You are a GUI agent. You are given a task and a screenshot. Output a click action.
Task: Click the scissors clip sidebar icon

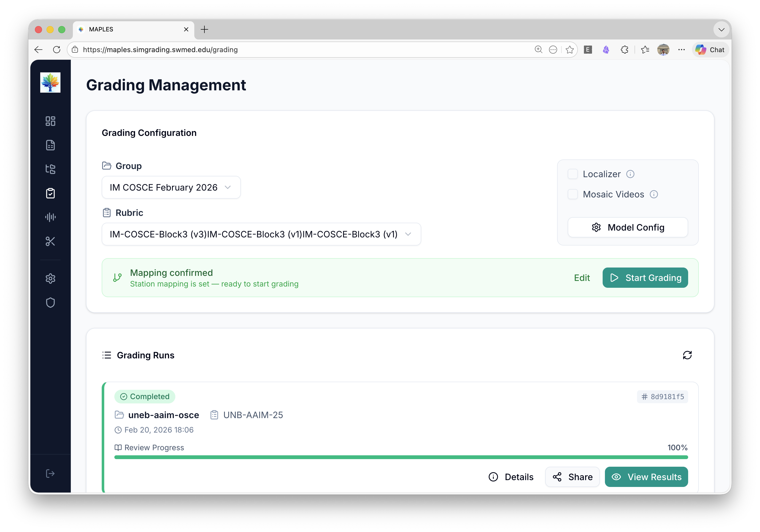(50, 241)
